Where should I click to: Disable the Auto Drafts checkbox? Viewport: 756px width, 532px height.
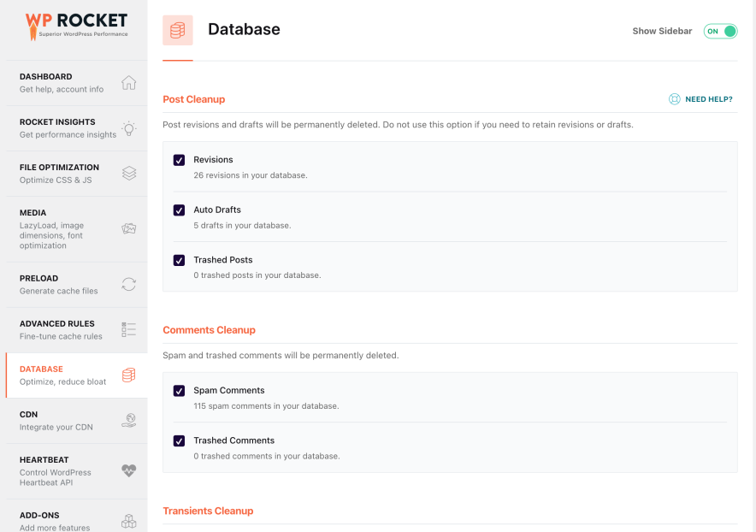click(x=179, y=210)
